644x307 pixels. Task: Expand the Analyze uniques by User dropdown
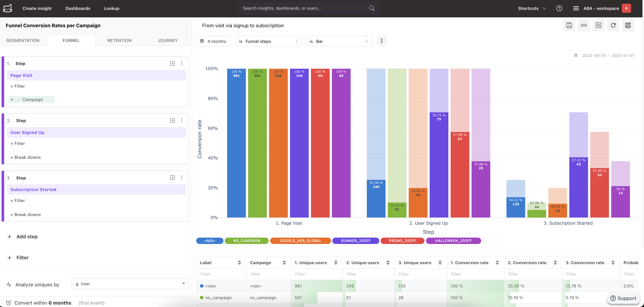pyautogui.click(x=130, y=284)
